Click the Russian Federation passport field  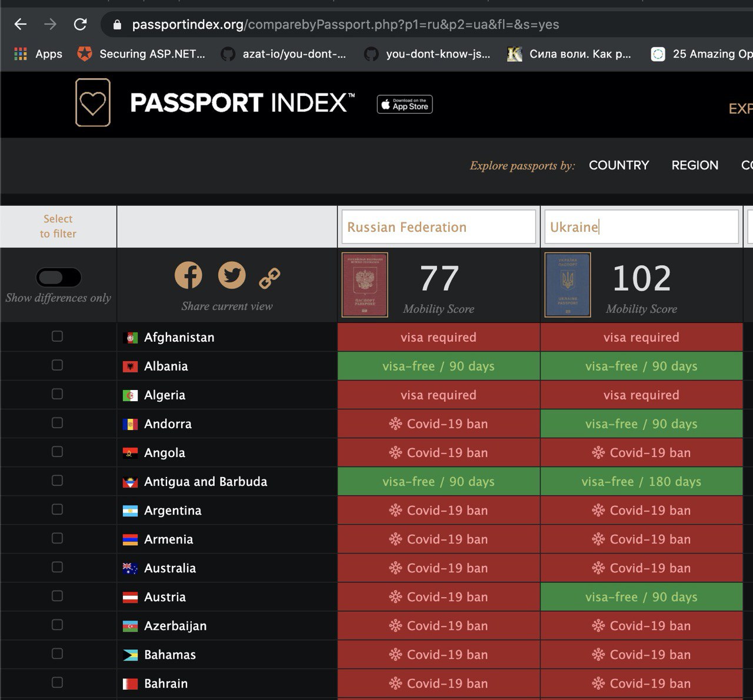click(x=439, y=227)
